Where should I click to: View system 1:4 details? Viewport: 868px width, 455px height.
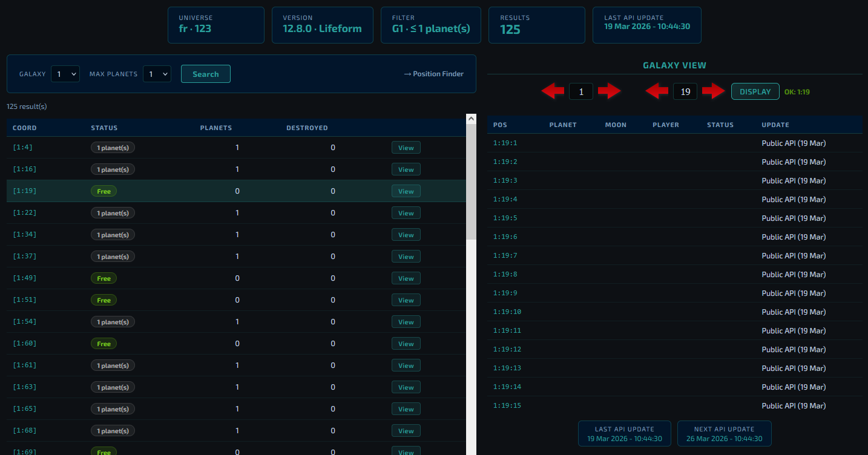pyautogui.click(x=406, y=148)
